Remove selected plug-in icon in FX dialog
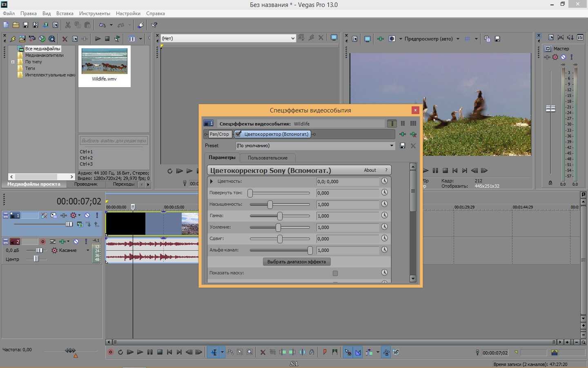This screenshot has height=368, width=588. 413,134
